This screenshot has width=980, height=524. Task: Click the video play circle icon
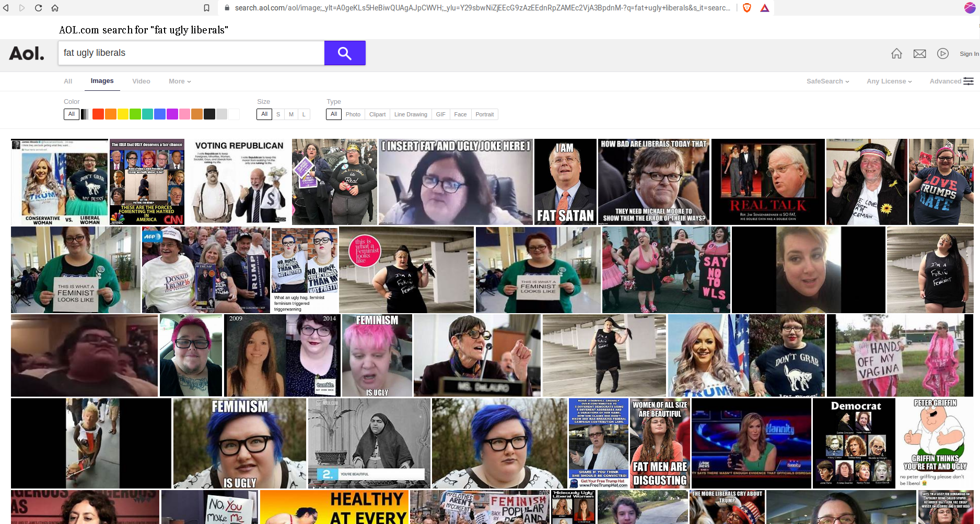(x=942, y=54)
